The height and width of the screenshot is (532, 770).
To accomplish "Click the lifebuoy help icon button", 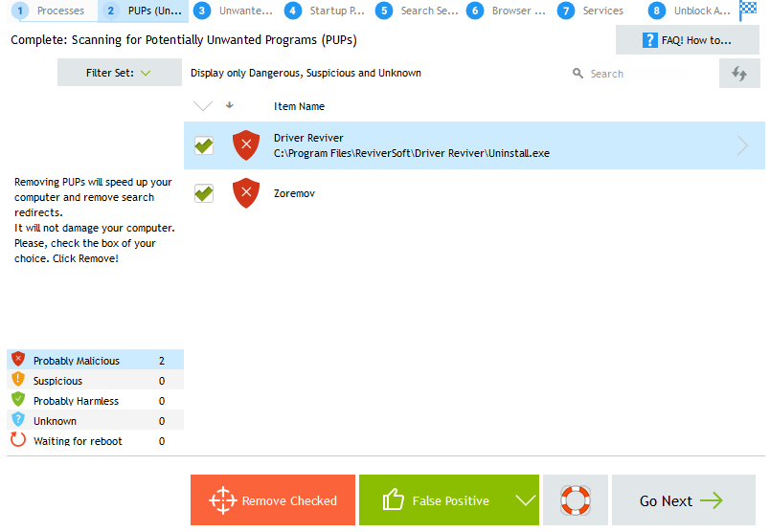I will coord(575,500).
